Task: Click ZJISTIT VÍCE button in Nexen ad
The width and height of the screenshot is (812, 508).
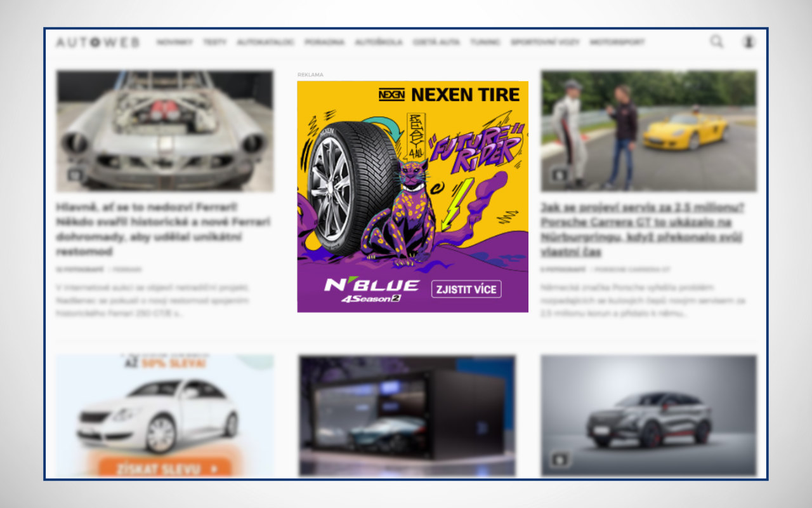Action: click(466, 289)
